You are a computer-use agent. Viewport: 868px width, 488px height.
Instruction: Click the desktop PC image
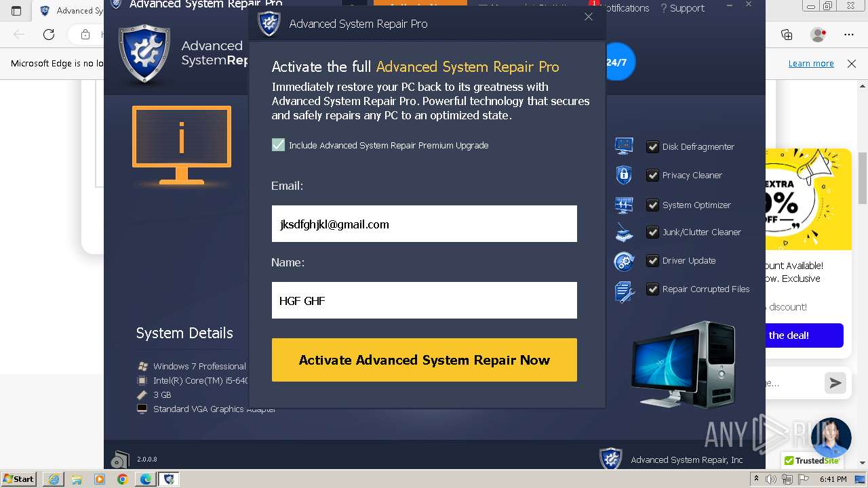(x=682, y=365)
